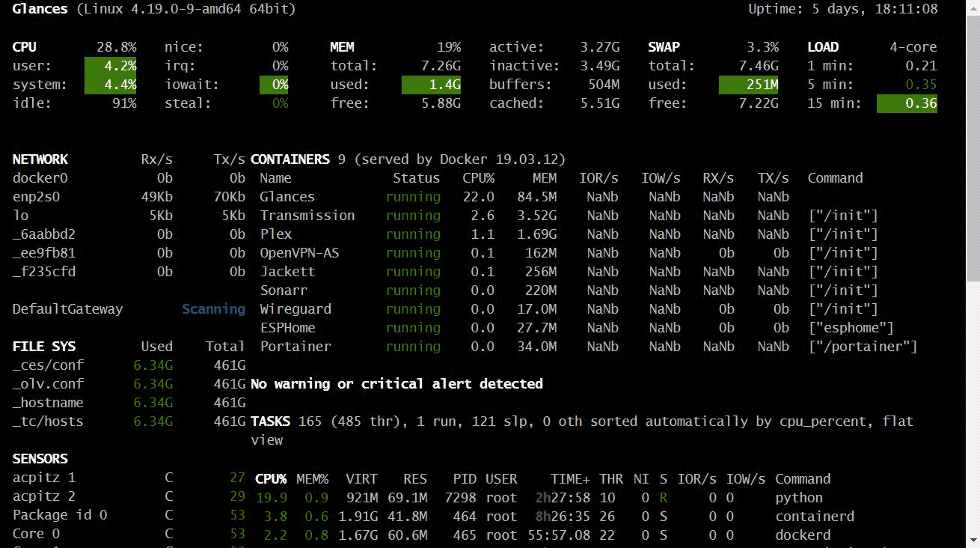The height and width of the screenshot is (548, 980).
Task: Click the running status of Plex container
Action: coord(413,234)
